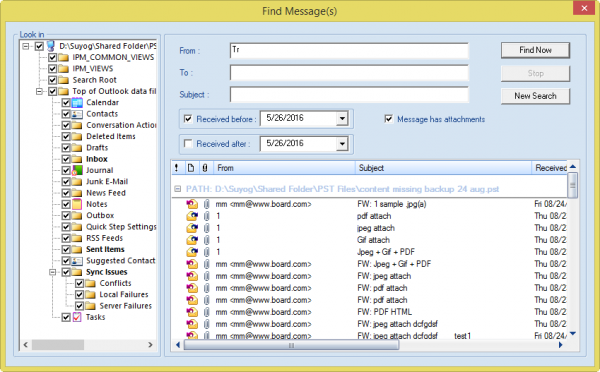Screen dimensions: 600x372
Task: Uncheck the Inbox folder checkbox
Action: 66,159
